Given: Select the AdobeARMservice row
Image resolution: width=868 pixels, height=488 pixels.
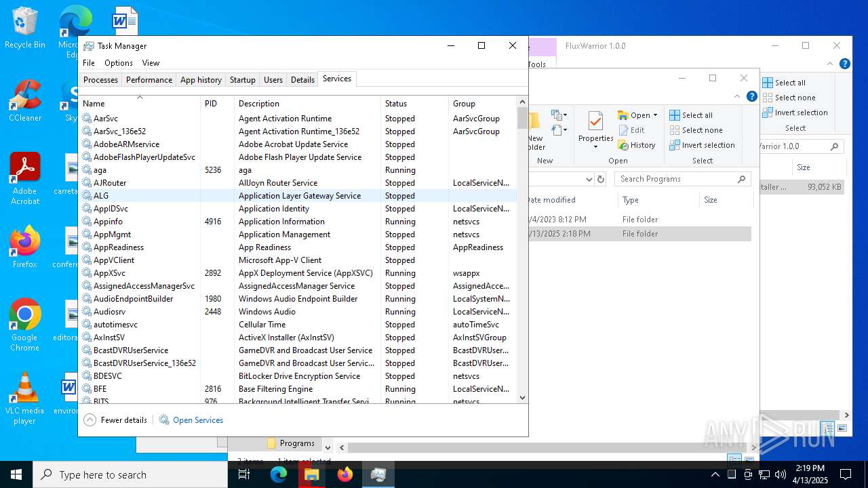Looking at the screenshot, I should coord(298,144).
